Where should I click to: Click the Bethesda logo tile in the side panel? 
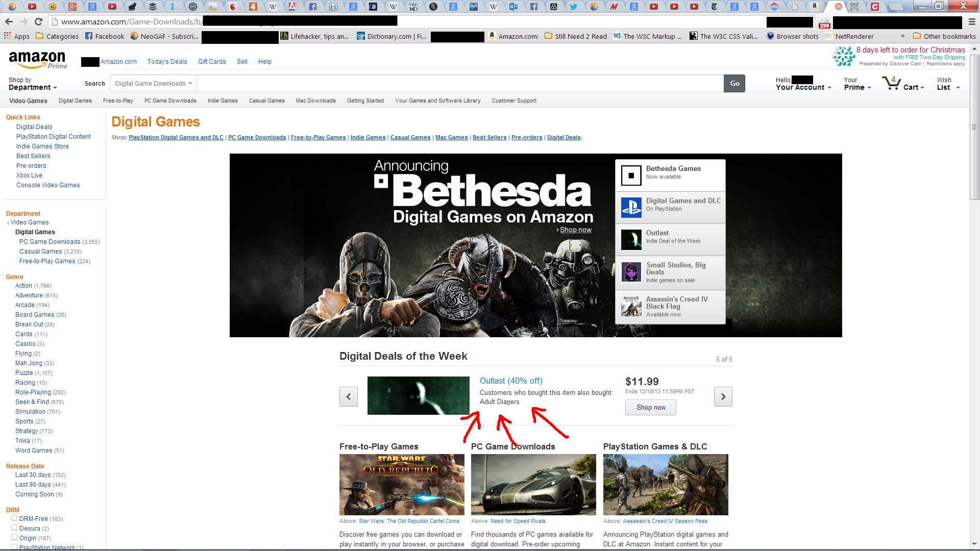point(631,176)
